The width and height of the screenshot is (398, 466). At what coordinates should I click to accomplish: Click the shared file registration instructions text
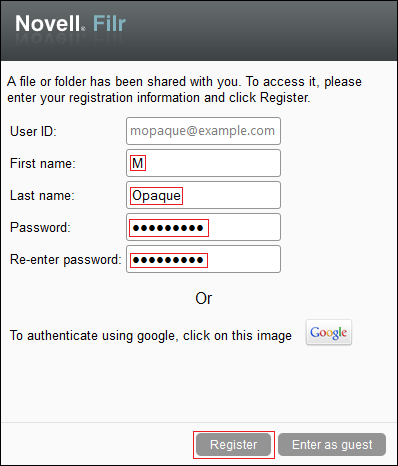(184, 90)
